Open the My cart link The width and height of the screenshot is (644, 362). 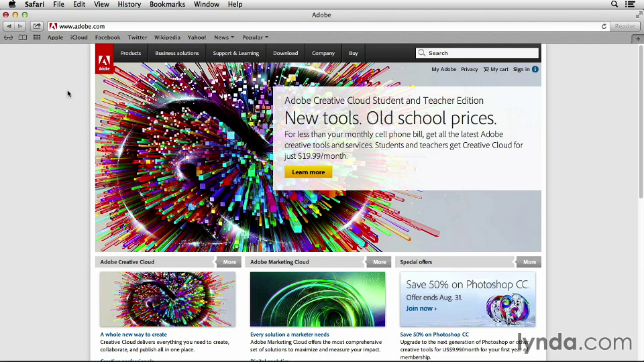496,69
